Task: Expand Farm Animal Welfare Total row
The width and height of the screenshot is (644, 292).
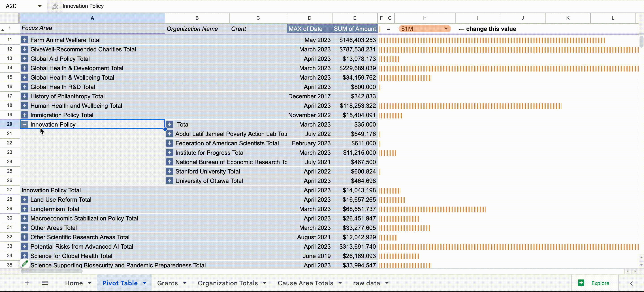Action: tap(24, 40)
